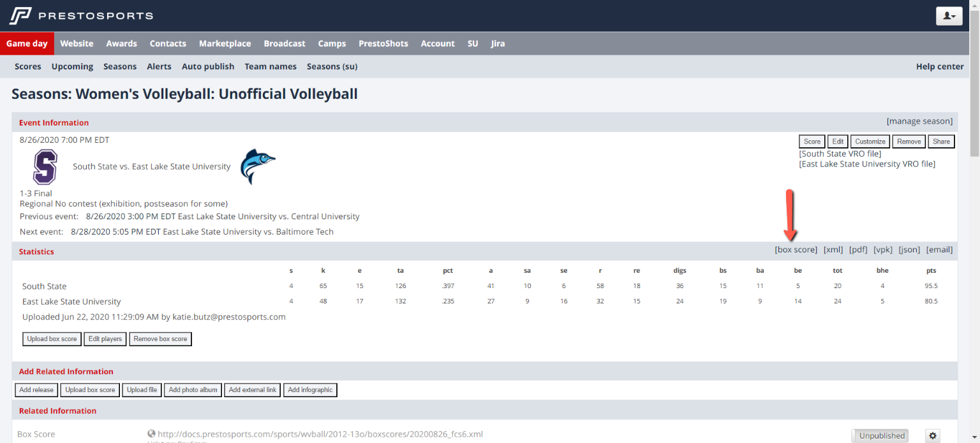Download the East Lake State University VRO file
Viewport: 980px width, 443px height.
[867, 164]
